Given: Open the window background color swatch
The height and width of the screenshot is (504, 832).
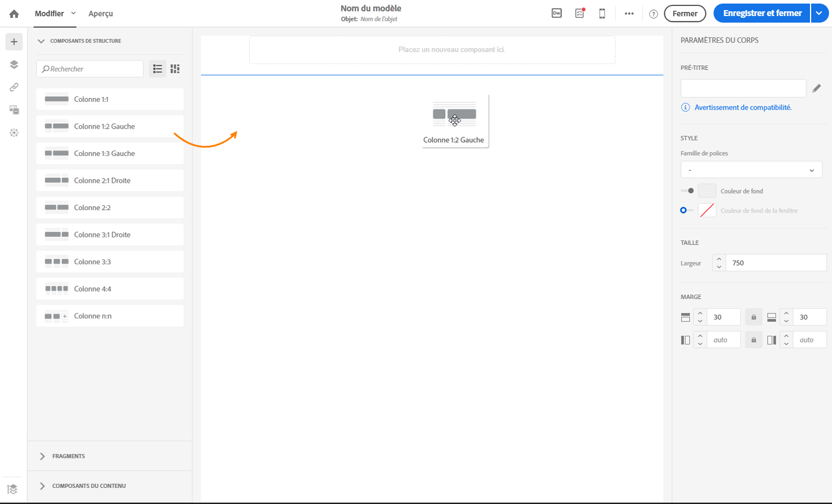Looking at the screenshot, I should 707,210.
